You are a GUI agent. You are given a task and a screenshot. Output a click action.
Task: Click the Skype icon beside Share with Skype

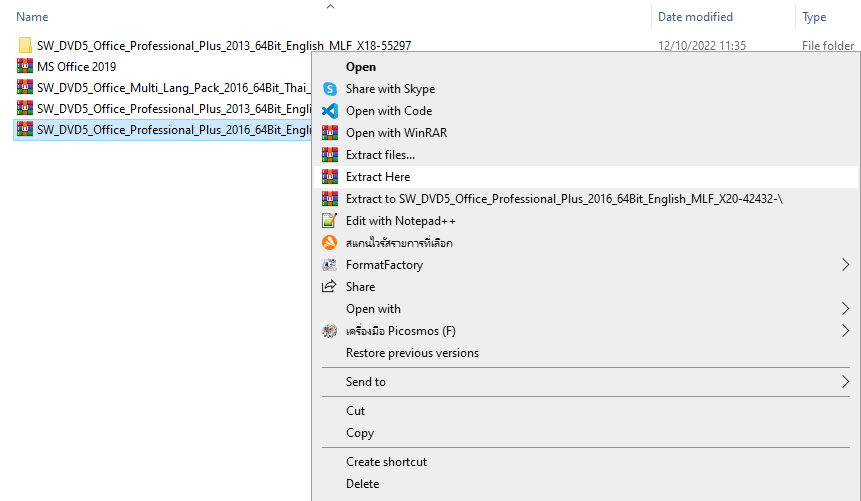tap(329, 88)
